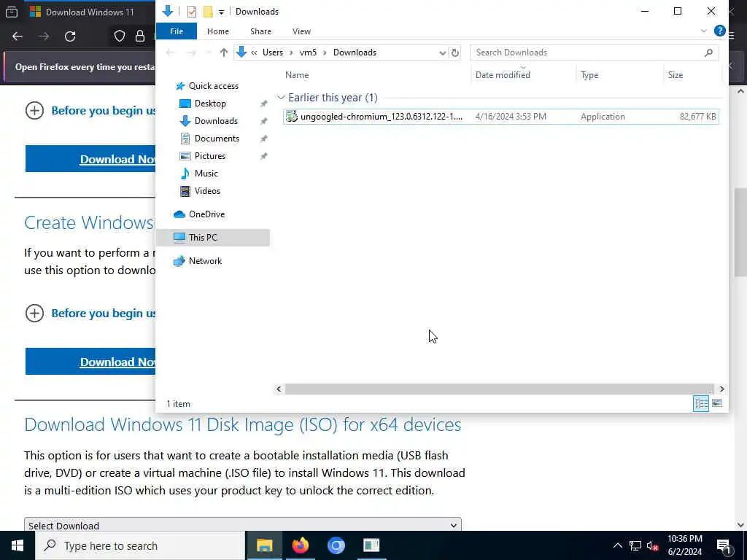Open Videos in navigation pane
747x560 pixels.
coord(207,191)
